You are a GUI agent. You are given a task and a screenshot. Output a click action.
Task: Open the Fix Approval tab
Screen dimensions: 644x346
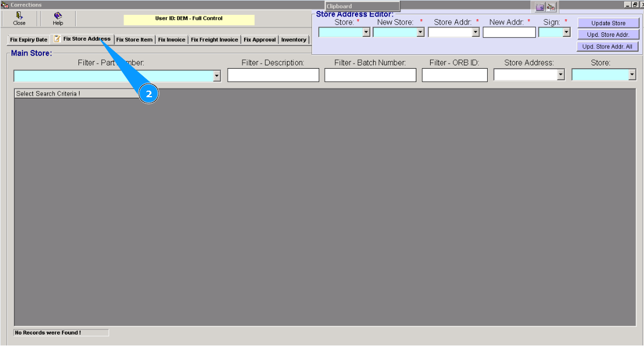pyautogui.click(x=259, y=40)
